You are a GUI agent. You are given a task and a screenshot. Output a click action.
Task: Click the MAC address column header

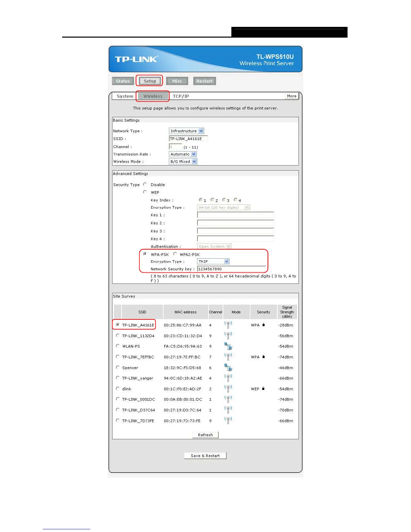(x=185, y=312)
